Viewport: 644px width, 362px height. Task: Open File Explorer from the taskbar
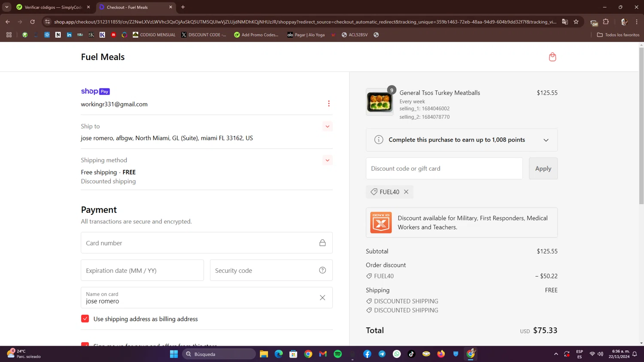(x=264, y=354)
